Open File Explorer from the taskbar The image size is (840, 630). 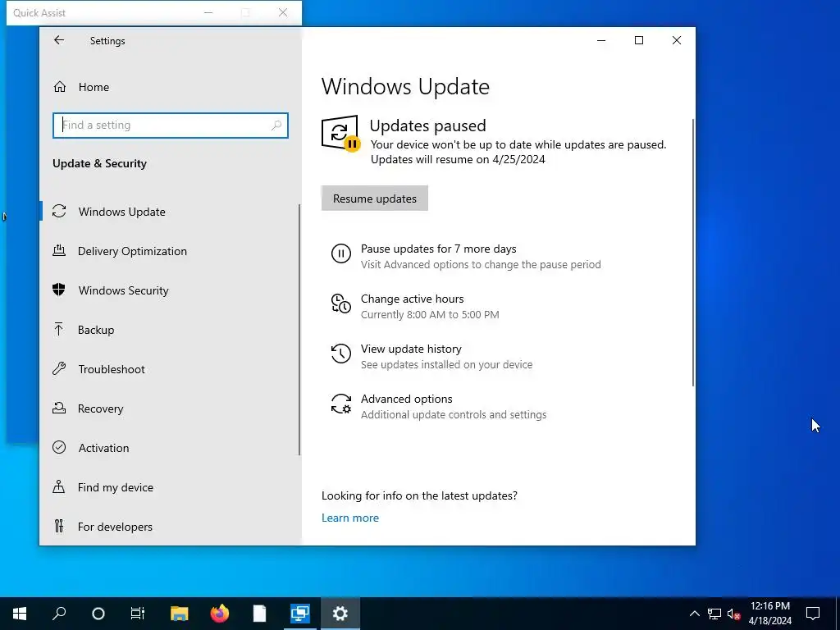tap(180, 614)
